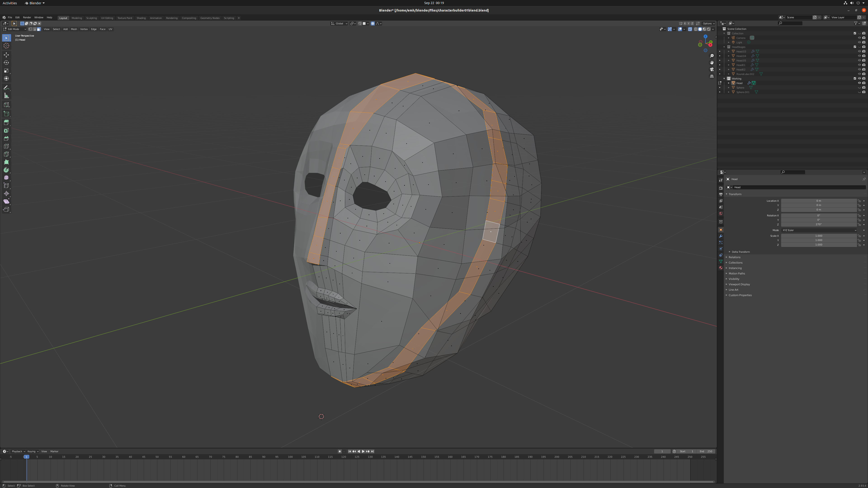Switch to the Sculpting workspace tab
The width and height of the screenshot is (868, 488).
pyautogui.click(x=91, y=18)
